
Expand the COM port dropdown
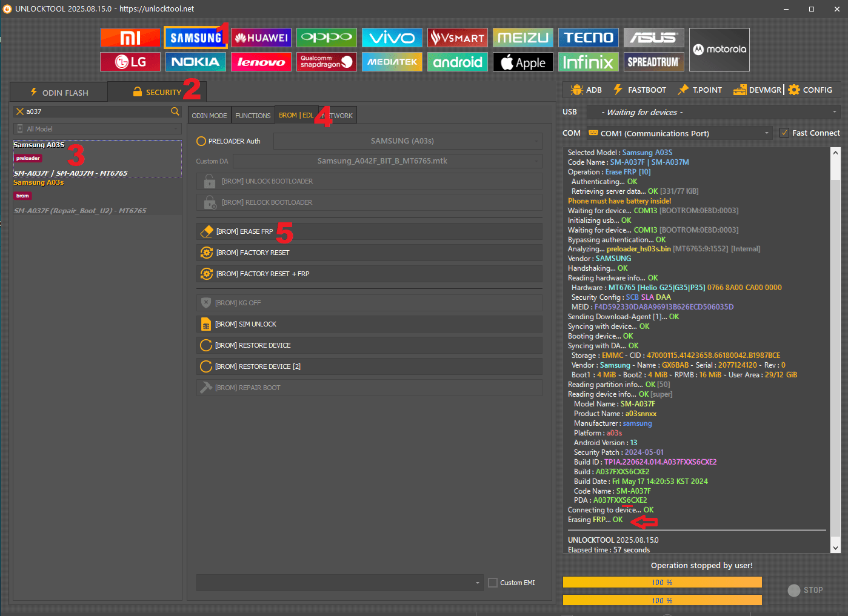[x=767, y=133]
